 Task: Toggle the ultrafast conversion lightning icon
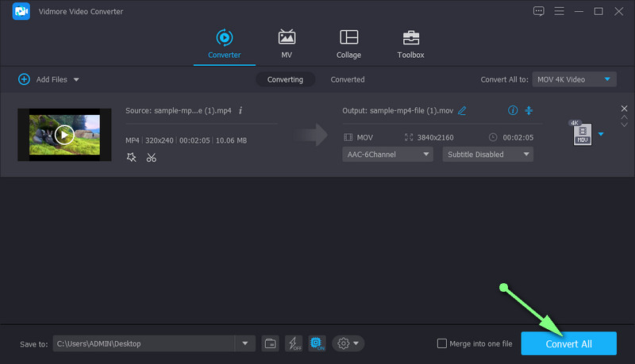click(294, 343)
